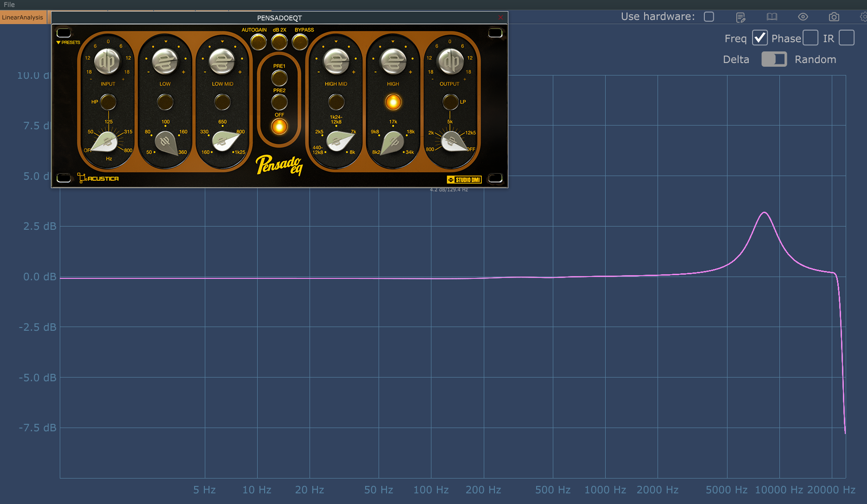Flip the Delta/Random switch
Image resolution: width=867 pixels, height=504 pixels.
click(774, 59)
